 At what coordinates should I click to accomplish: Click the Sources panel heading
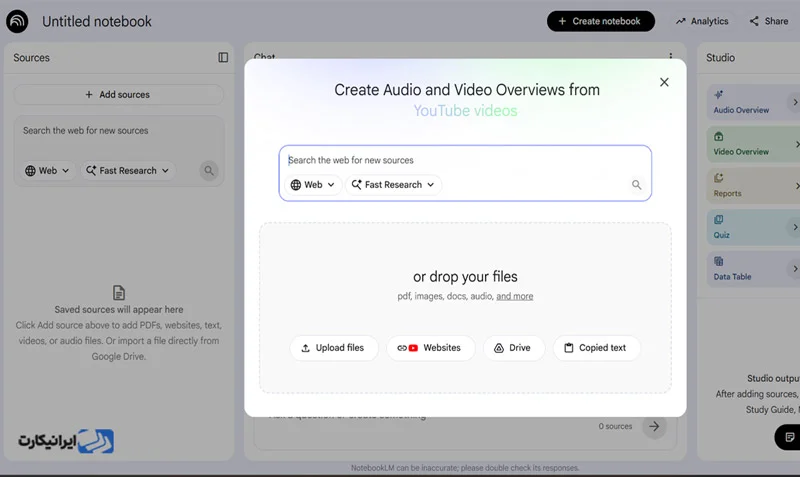tap(32, 58)
